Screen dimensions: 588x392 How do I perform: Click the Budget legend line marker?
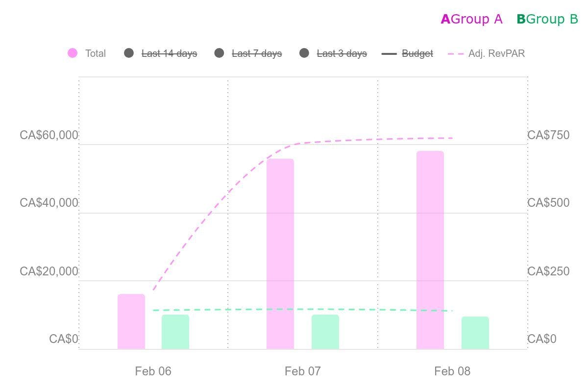click(x=389, y=53)
